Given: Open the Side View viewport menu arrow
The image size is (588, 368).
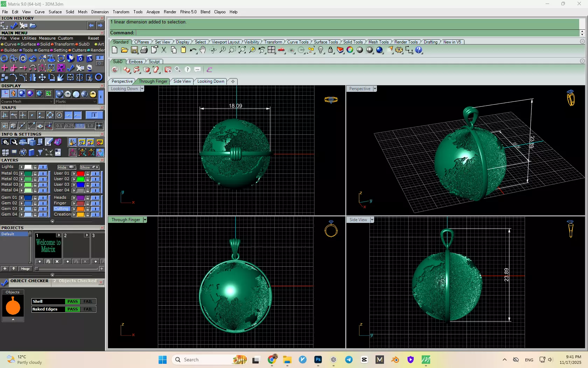Looking at the screenshot, I should (372, 220).
